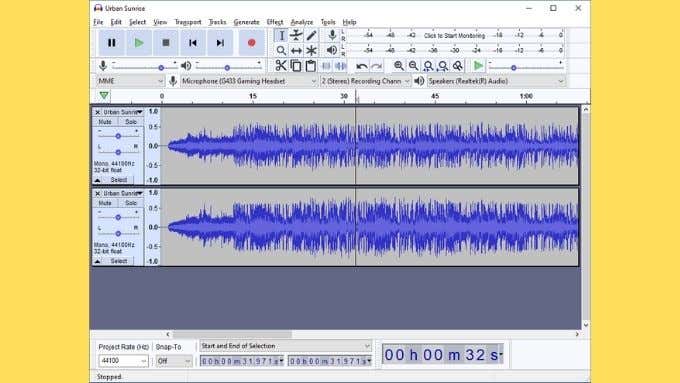Select the Draw (pencil) tool

point(311,36)
